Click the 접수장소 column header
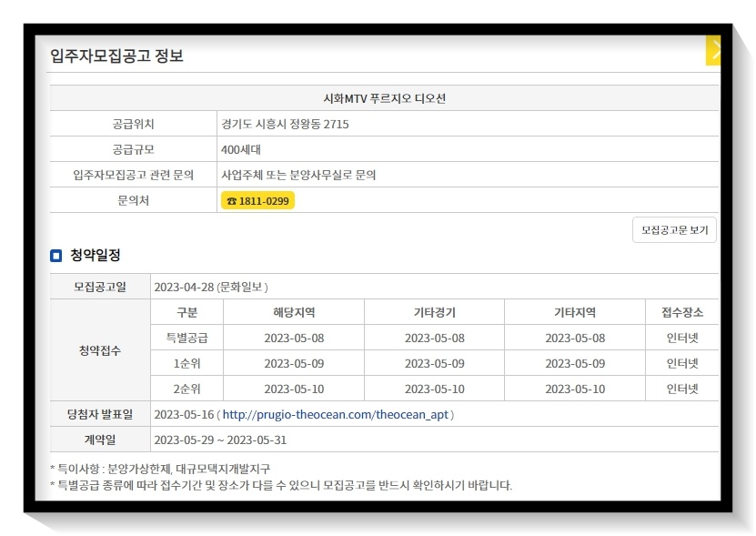Image resolution: width=756 pixels, height=536 pixels. (682, 312)
